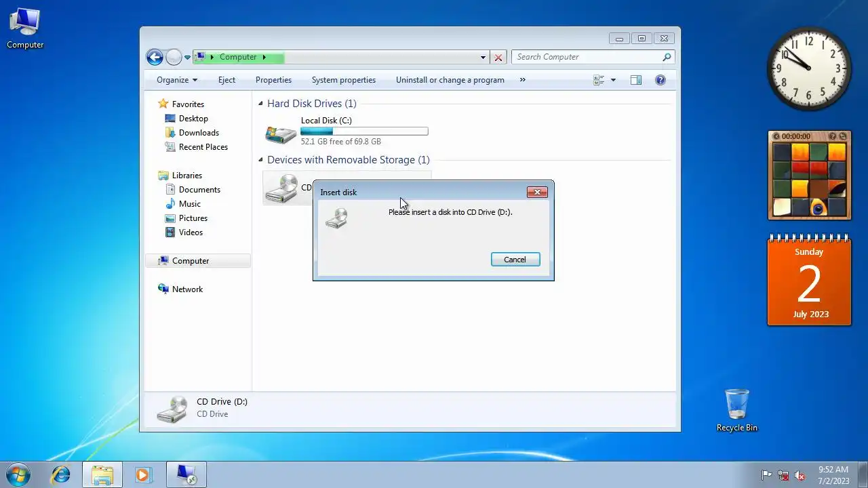Screen dimensions: 868x488
Task: Close the Insert disk dialog
Action: 537,192
